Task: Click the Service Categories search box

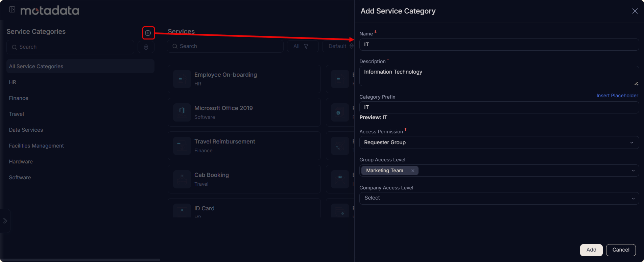Action: pos(70,47)
